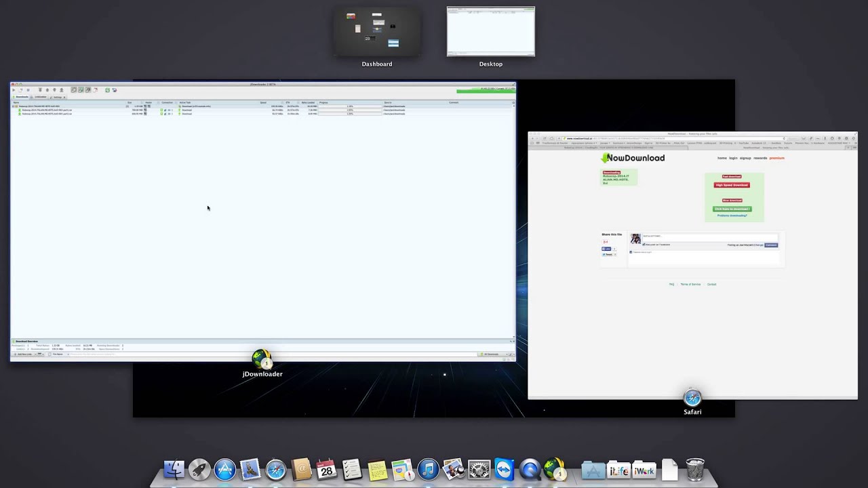Start downloads with JDownloader play button
The height and width of the screenshot is (488, 868).
[x=14, y=90]
